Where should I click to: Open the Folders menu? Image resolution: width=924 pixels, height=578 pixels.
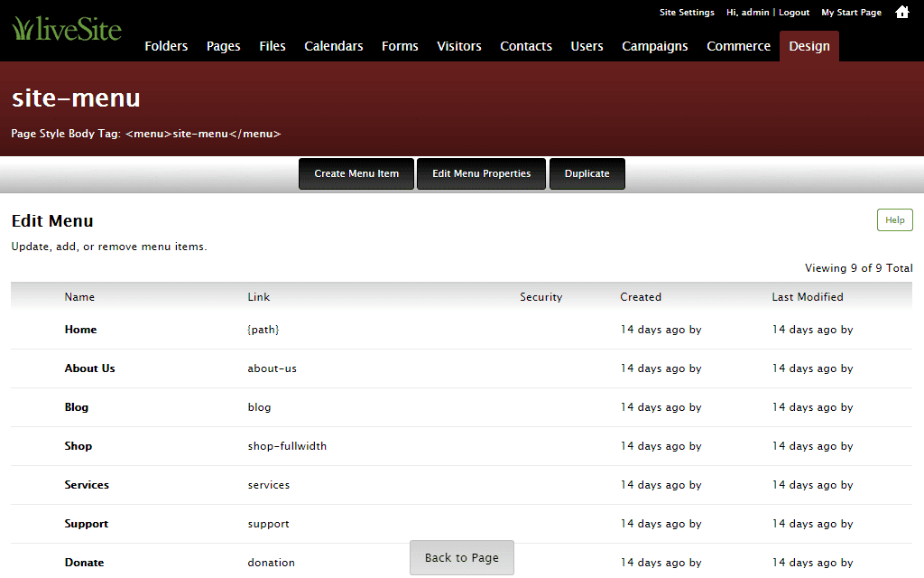click(x=166, y=46)
